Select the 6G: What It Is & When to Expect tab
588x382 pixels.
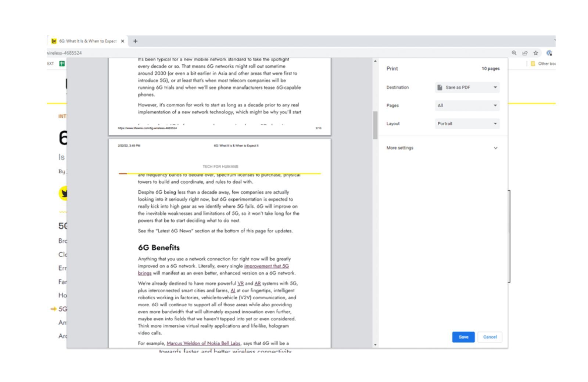pyautogui.click(x=87, y=41)
